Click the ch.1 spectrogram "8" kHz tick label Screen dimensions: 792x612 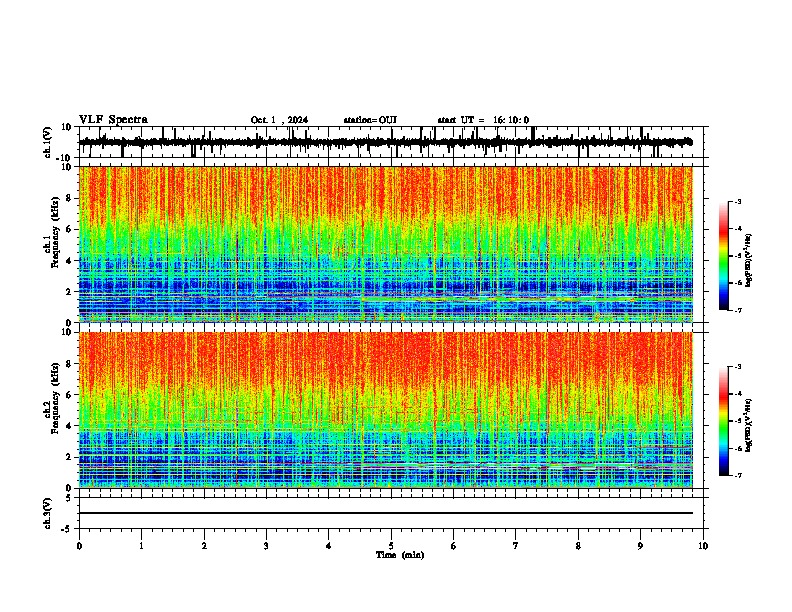[69, 198]
